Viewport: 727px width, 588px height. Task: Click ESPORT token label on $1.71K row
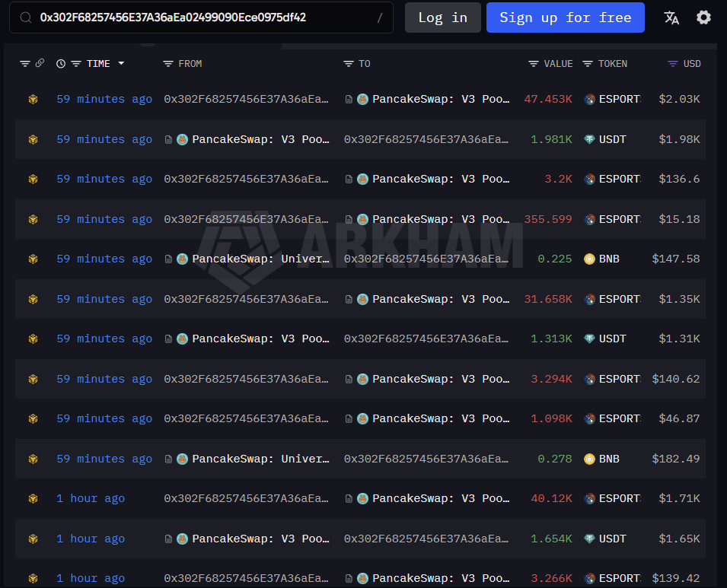tap(620, 498)
